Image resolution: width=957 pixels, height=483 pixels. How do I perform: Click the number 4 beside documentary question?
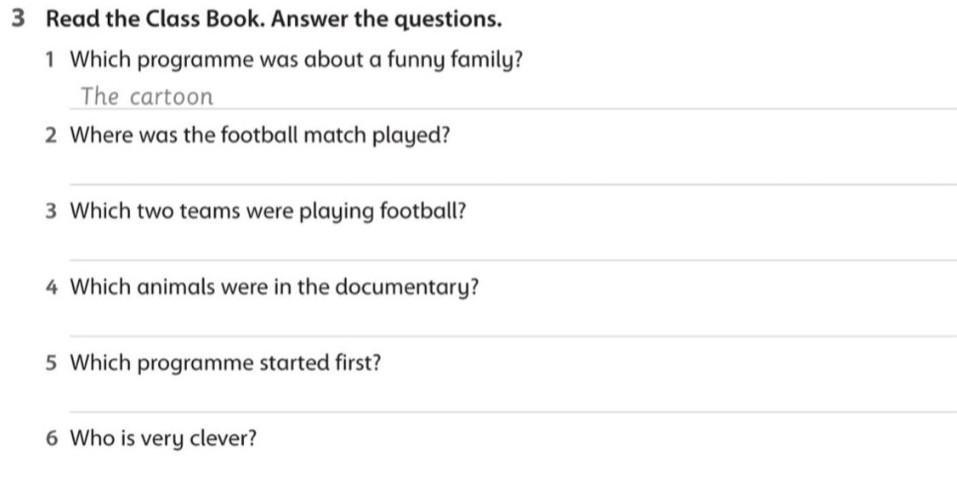[x=51, y=288]
